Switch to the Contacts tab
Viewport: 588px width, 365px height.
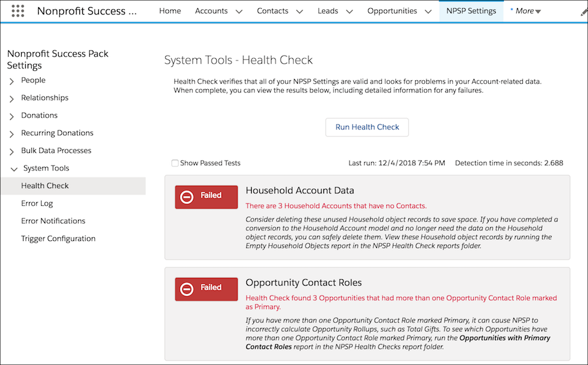point(273,11)
